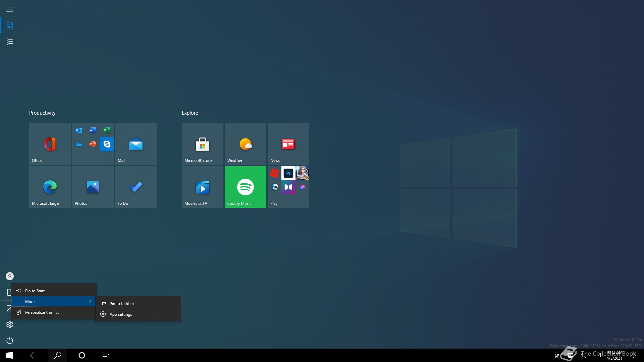
Task: Open Task View from the taskbar
Action: click(106, 355)
